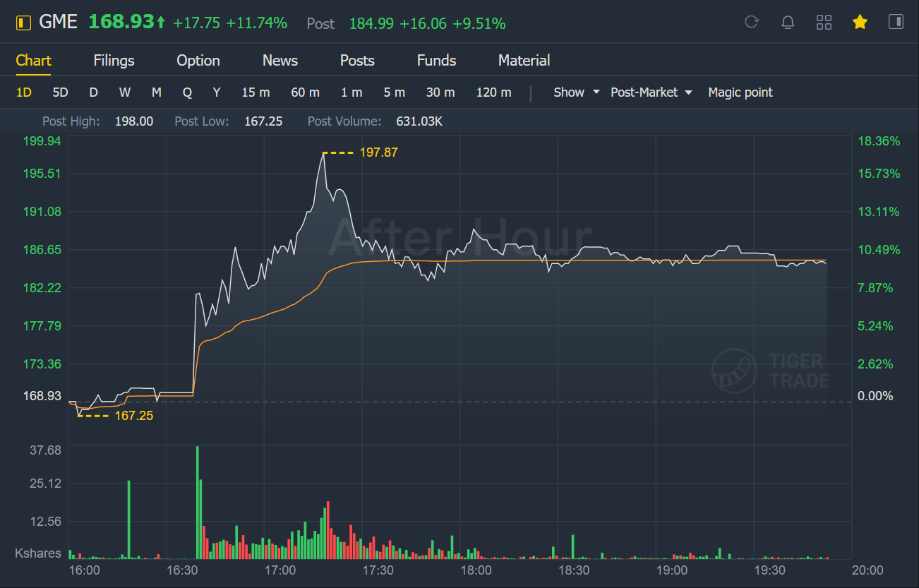Select the M monthly timeframe
919x588 pixels.
point(156,92)
